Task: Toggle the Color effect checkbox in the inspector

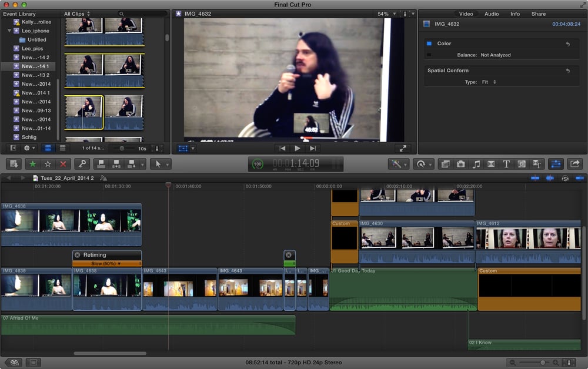Action: pyautogui.click(x=429, y=43)
